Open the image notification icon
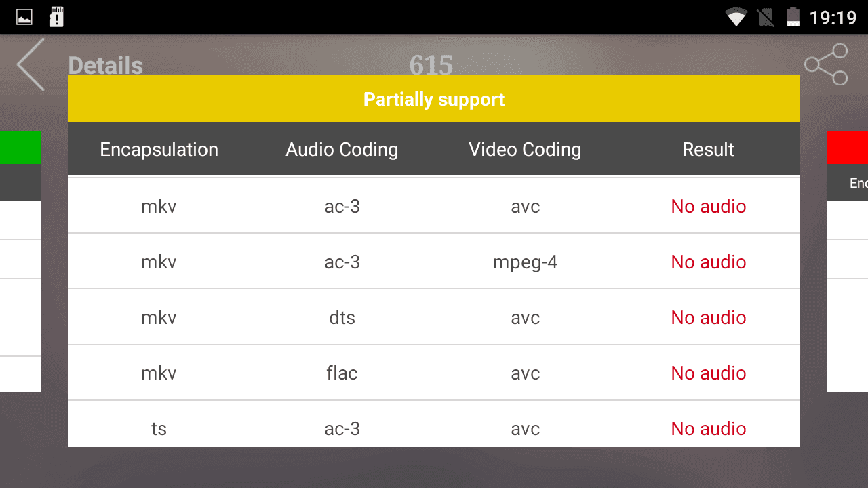 (x=24, y=17)
